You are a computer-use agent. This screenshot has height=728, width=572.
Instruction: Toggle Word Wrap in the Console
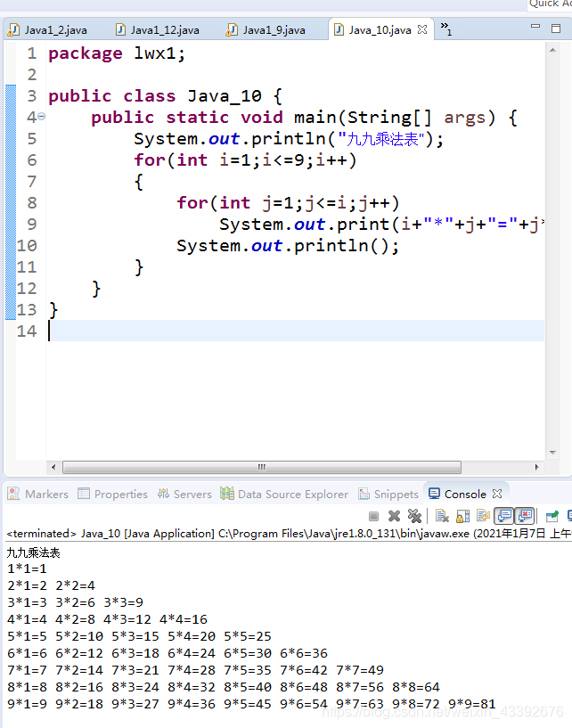click(483, 516)
